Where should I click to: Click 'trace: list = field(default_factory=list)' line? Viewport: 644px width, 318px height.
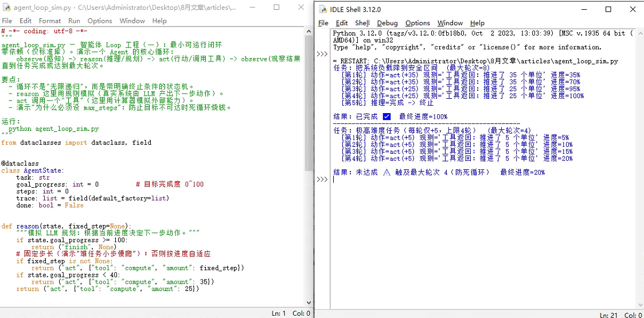coord(93,199)
